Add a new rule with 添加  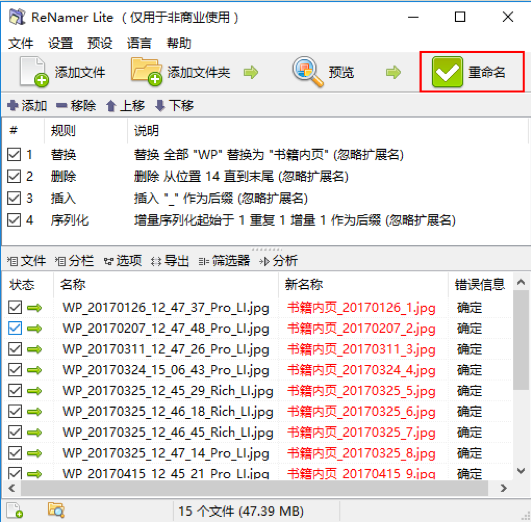pos(27,106)
